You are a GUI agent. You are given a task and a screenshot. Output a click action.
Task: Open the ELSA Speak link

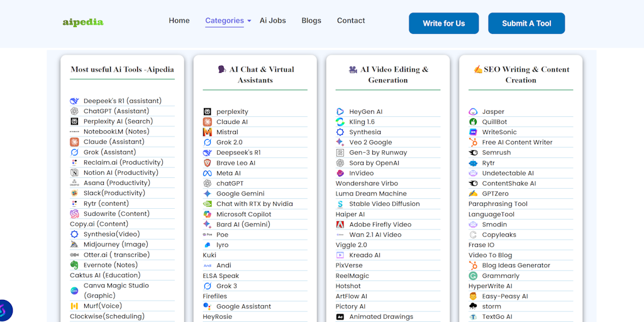pyautogui.click(x=221, y=276)
